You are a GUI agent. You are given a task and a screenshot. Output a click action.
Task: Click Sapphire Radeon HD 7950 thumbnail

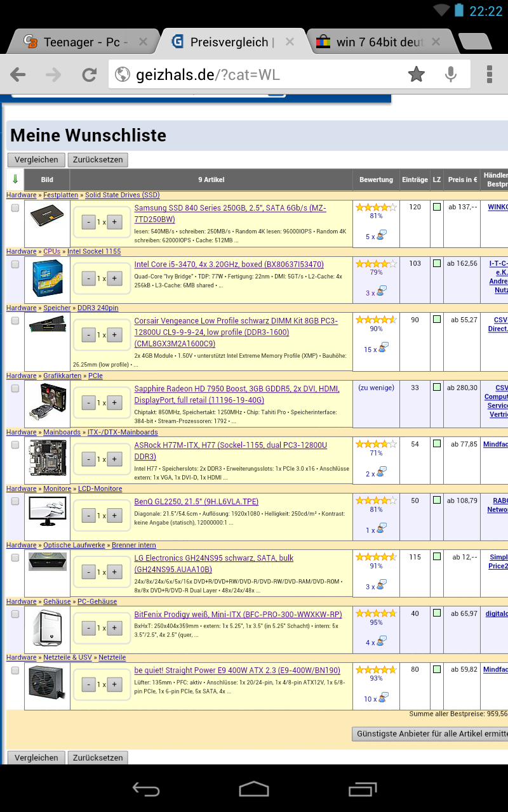click(48, 402)
